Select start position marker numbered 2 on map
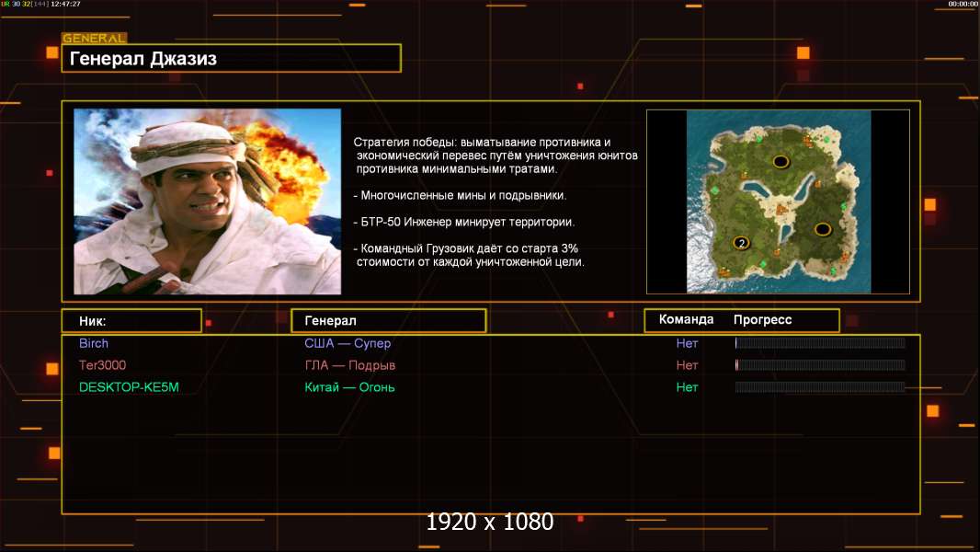This screenshot has height=552, width=980. tap(741, 243)
